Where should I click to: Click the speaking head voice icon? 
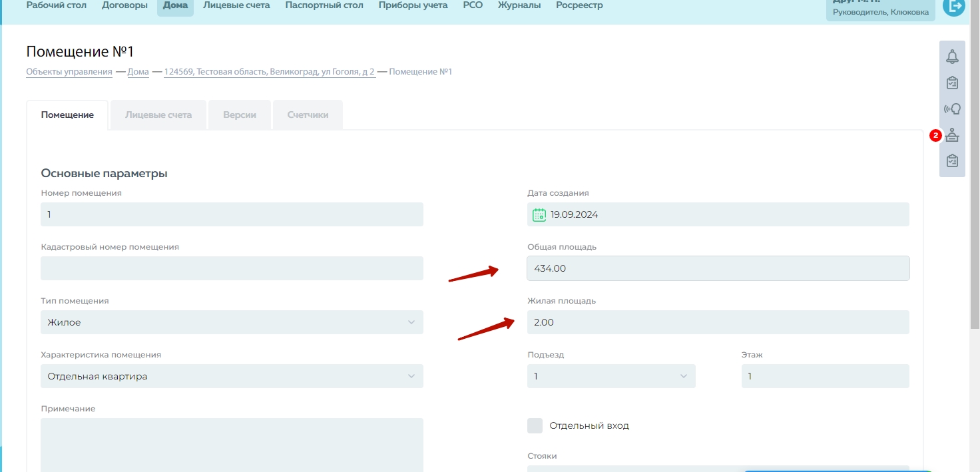pos(952,109)
